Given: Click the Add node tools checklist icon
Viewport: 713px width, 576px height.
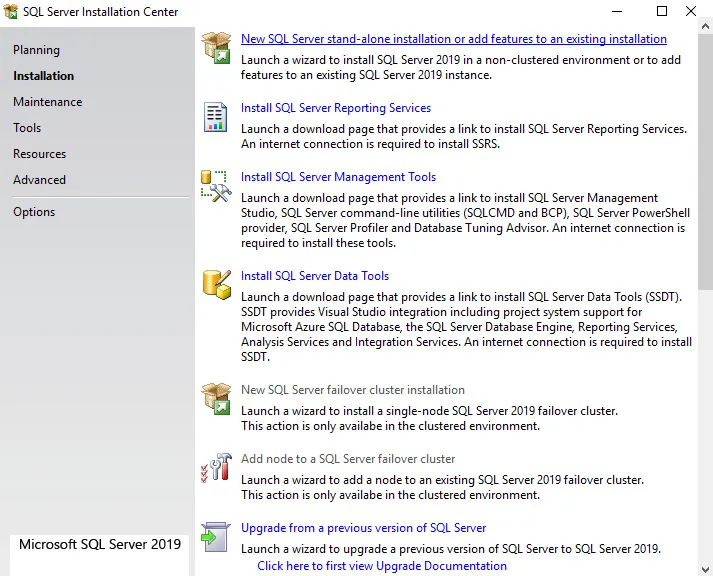Looking at the screenshot, I should click(x=216, y=467).
